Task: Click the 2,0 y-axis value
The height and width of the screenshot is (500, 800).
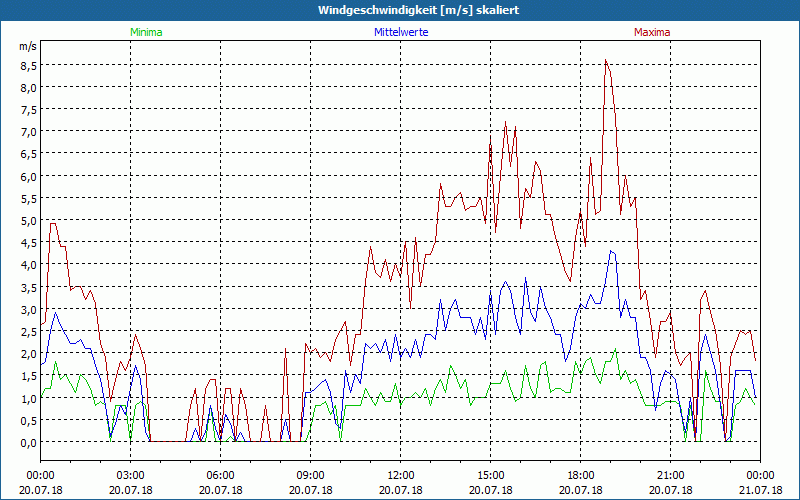Action: [29, 354]
